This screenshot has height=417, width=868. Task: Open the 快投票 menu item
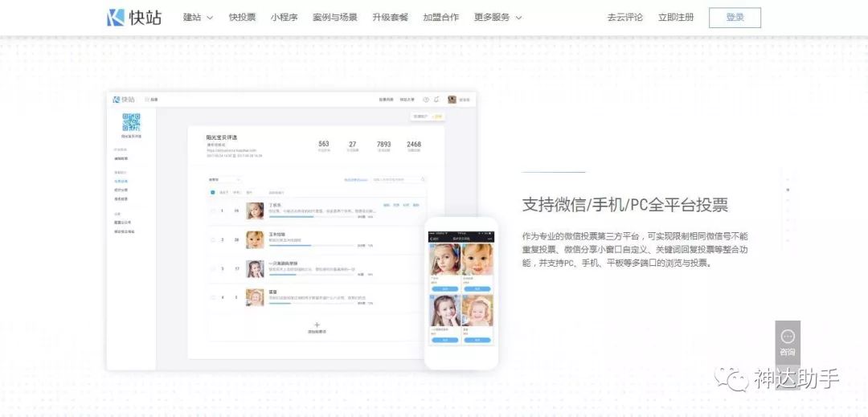coord(243,17)
